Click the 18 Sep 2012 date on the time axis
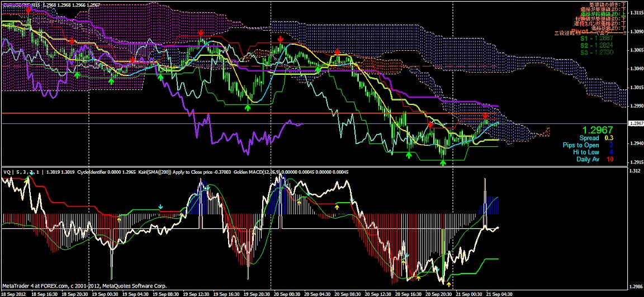The image size is (644, 297). click(14, 294)
